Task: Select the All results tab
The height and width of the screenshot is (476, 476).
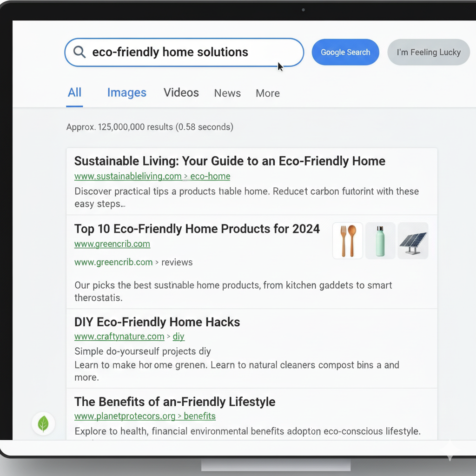Action: [74, 93]
